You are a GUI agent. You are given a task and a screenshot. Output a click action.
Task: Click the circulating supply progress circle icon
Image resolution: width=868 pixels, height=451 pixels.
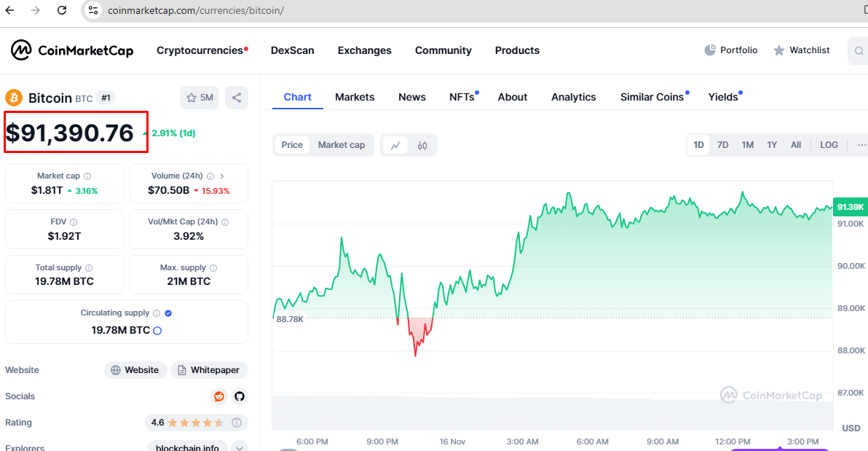(x=157, y=331)
